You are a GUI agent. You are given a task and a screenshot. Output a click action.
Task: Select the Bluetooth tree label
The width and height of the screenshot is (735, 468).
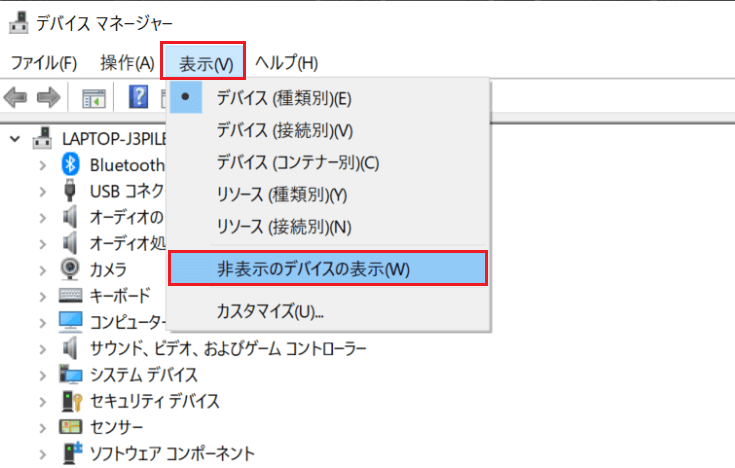click(127, 165)
